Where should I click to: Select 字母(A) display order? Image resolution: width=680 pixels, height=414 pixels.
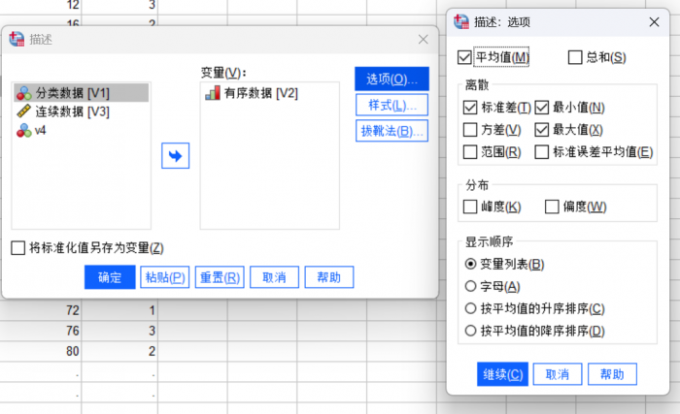point(471,286)
